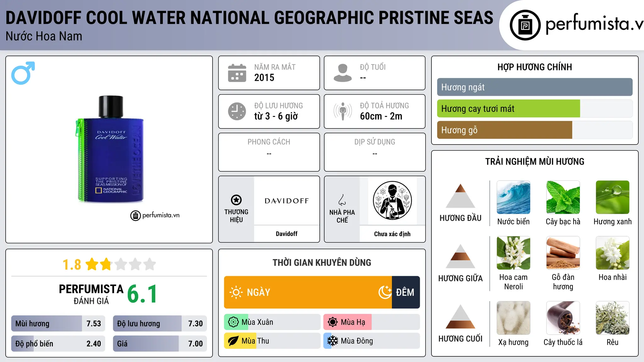This screenshot has width=644, height=362.
Task: Click the moon icon beside ĐÊM
Action: [x=385, y=292]
